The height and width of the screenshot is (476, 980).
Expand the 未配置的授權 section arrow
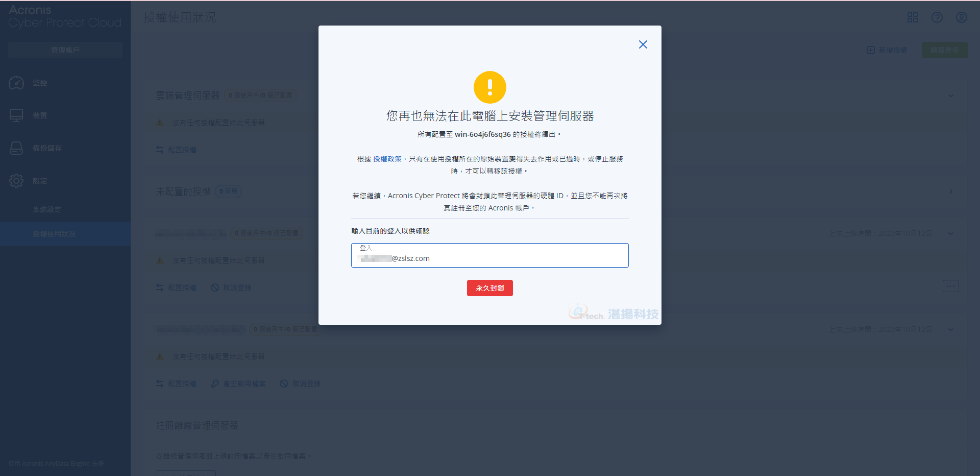[x=951, y=192]
